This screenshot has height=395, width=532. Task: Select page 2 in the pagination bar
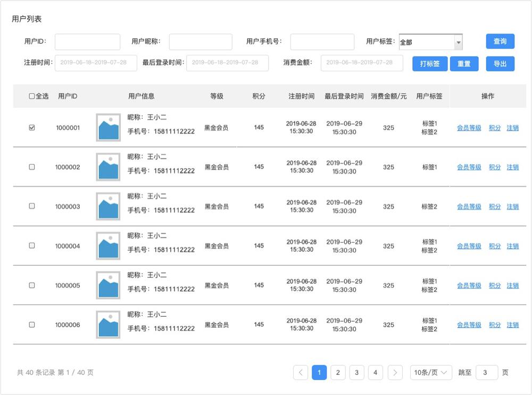tap(338, 373)
